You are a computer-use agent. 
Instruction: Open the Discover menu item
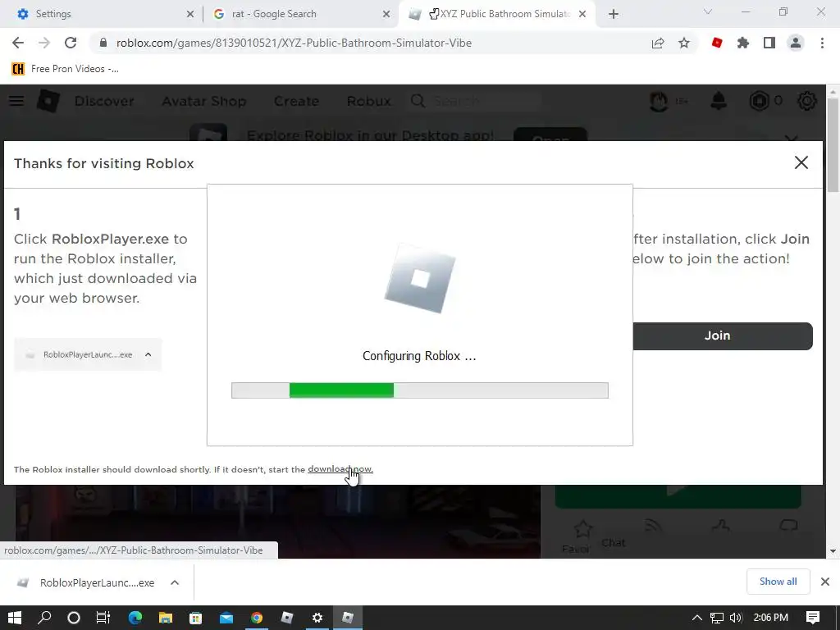[104, 101]
